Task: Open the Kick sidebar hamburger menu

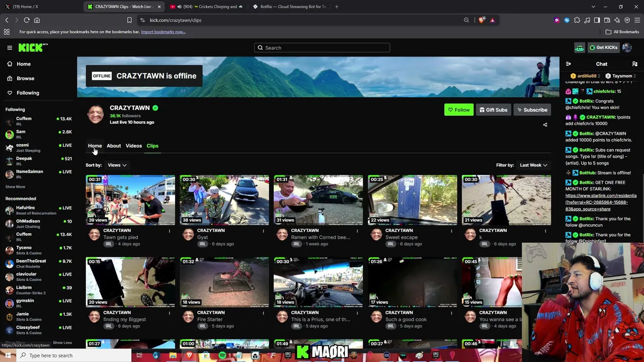Action: tap(10, 48)
